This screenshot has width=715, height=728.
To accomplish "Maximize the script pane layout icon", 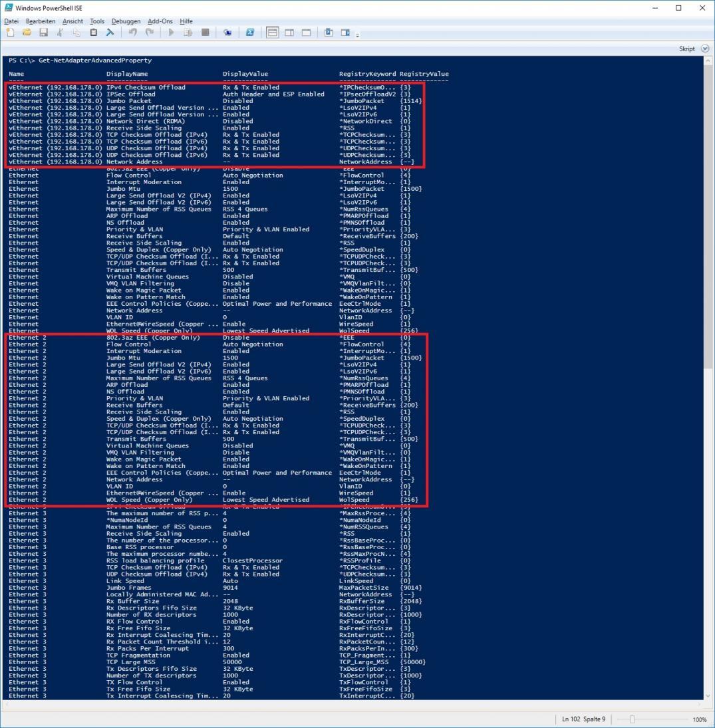I will [x=306, y=33].
